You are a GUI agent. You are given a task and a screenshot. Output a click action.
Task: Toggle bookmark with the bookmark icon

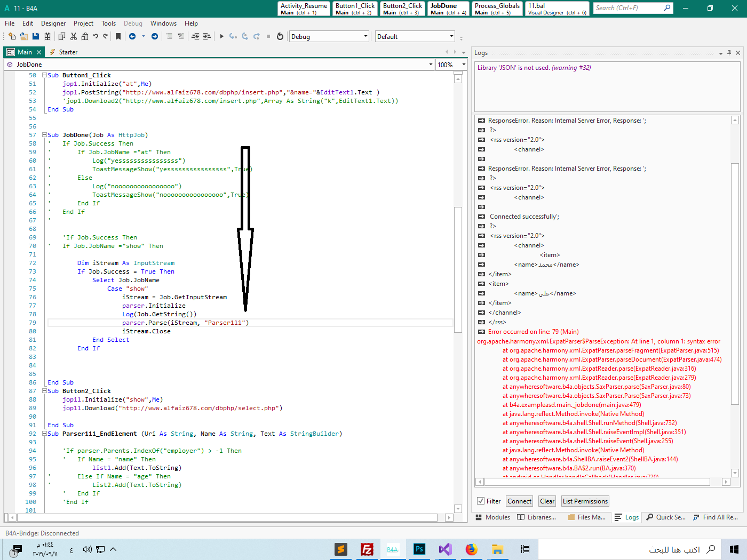(x=118, y=36)
